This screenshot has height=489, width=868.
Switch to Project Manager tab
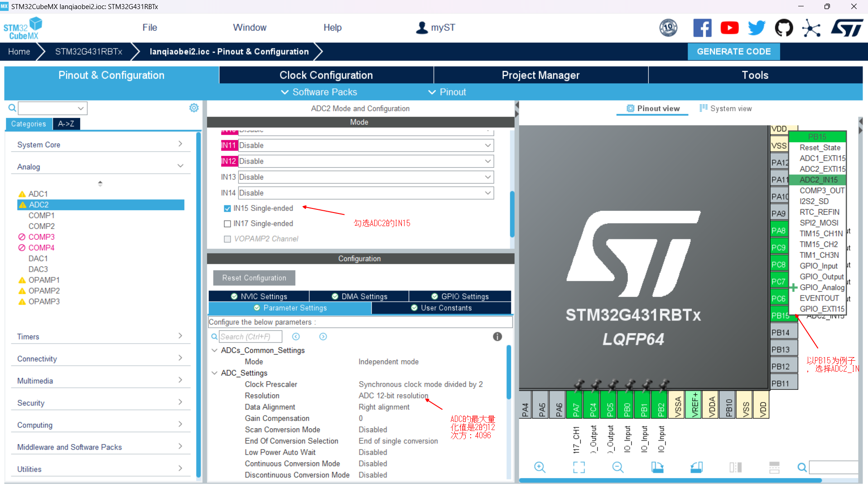point(540,75)
